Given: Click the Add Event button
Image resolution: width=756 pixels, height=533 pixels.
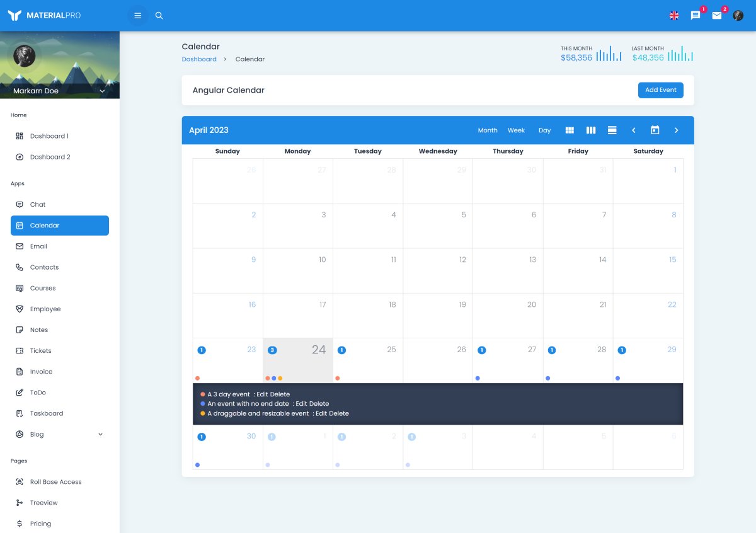Looking at the screenshot, I should tap(660, 90).
